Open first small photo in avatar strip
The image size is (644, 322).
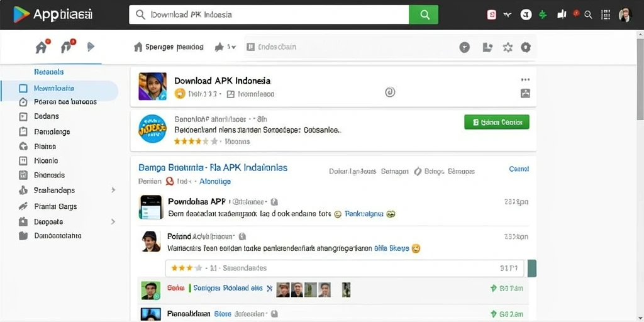tap(283, 289)
